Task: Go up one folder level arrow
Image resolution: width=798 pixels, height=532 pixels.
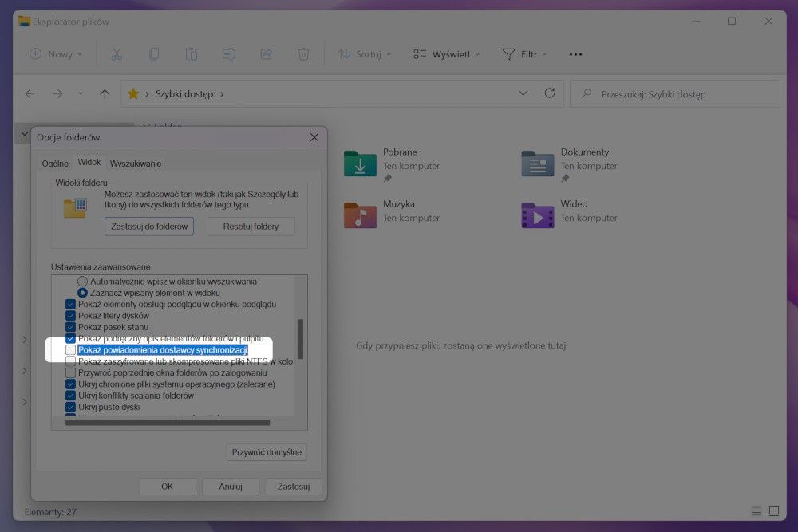Action: pos(105,94)
